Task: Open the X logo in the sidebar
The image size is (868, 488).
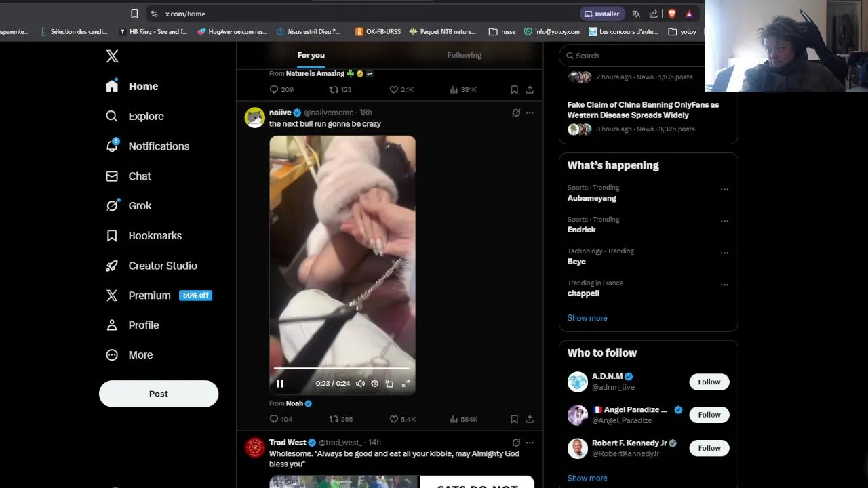Action: tap(113, 56)
